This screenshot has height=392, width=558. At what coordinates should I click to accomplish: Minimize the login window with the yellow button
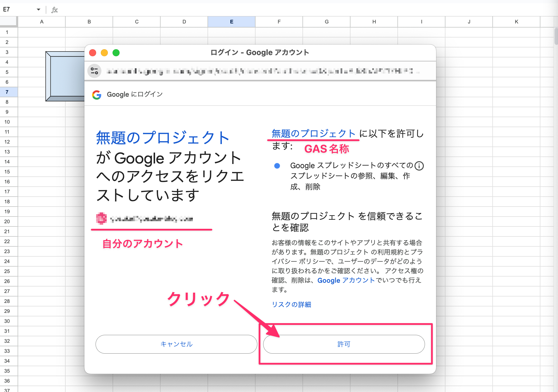[x=104, y=53]
